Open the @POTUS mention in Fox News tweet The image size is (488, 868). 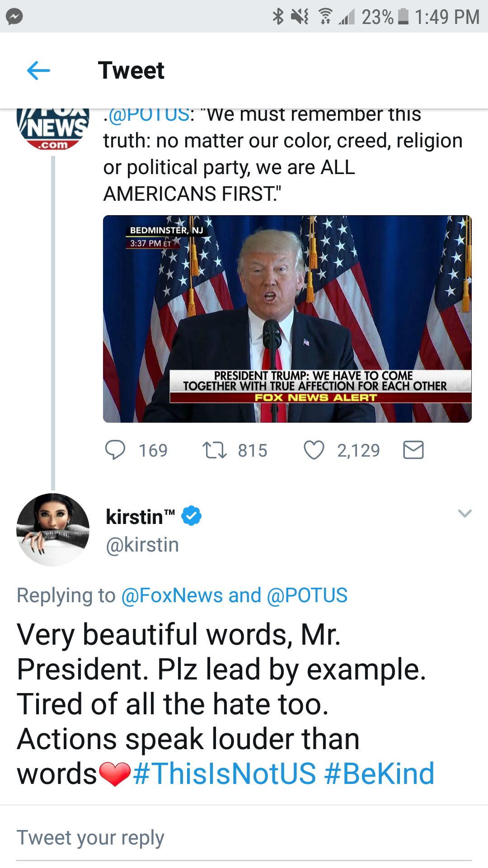coord(149,115)
